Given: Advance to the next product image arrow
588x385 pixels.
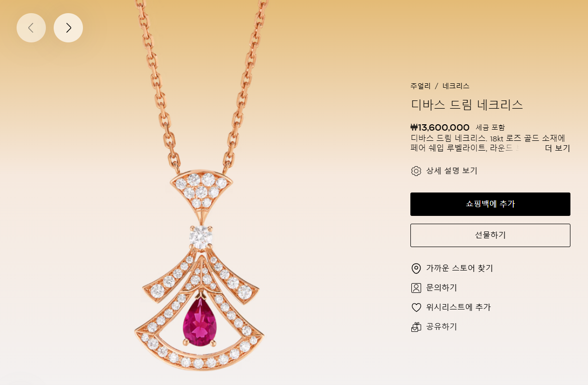Looking at the screenshot, I should (68, 28).
